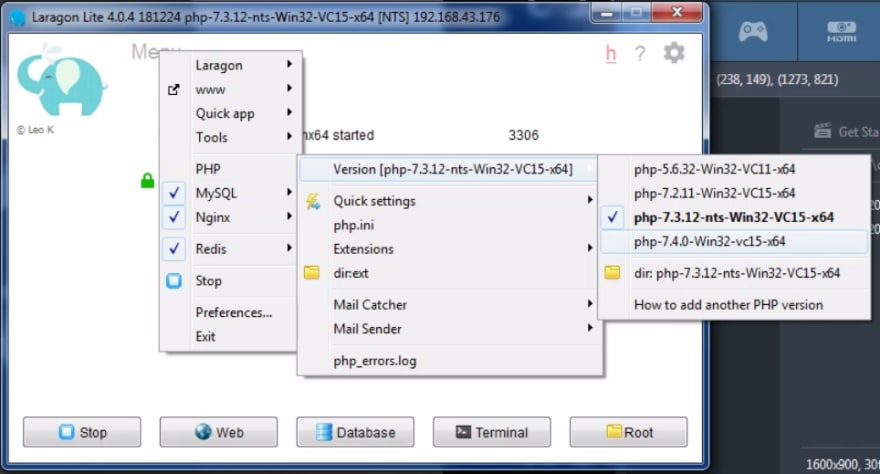The height and width of the screenshot is (474, 880).
Task: Toggle the Nginx checkmark in menu
Action: (174, 217)
